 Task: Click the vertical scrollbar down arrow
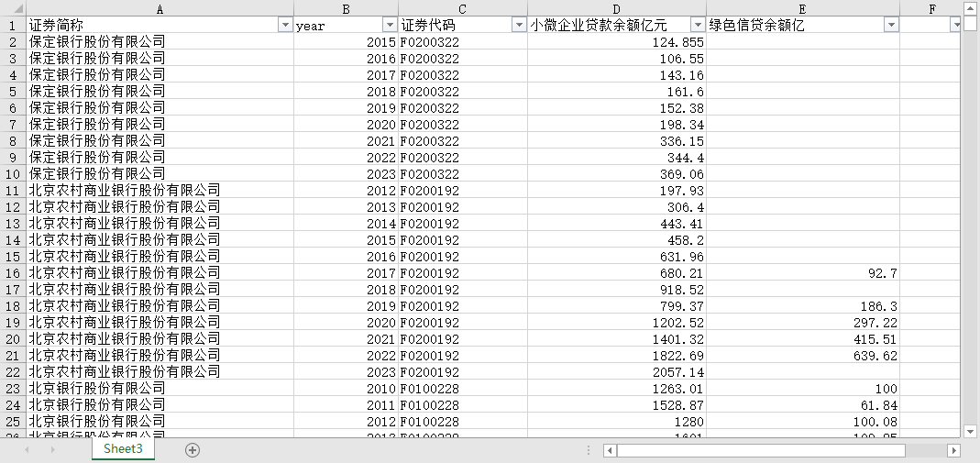click(x=970, y=431)
